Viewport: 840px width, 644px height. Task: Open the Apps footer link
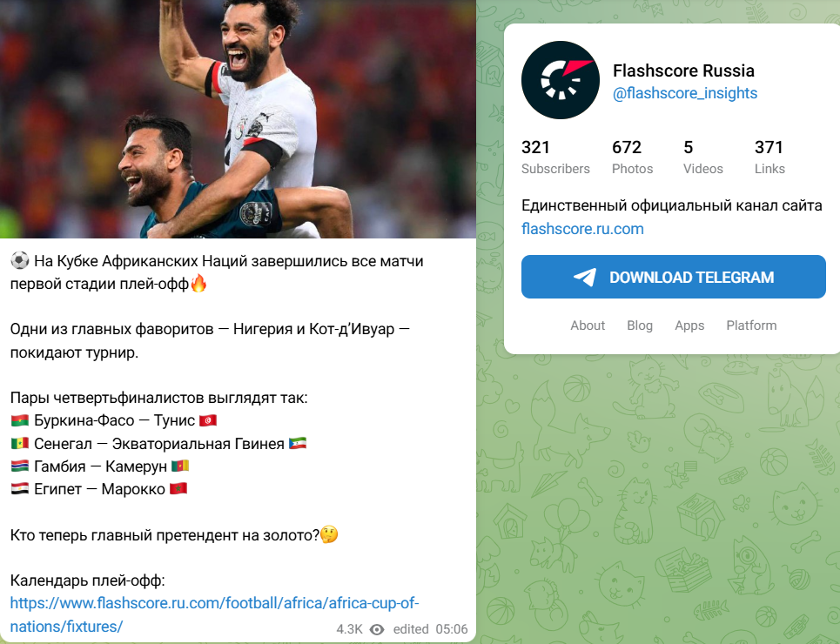click(689, 325)
